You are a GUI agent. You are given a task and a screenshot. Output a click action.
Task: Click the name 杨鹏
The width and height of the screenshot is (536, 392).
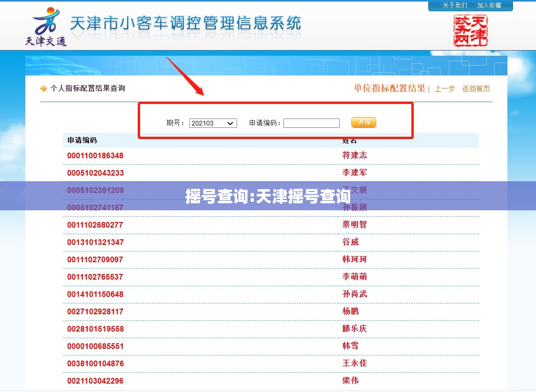point(350,311)
